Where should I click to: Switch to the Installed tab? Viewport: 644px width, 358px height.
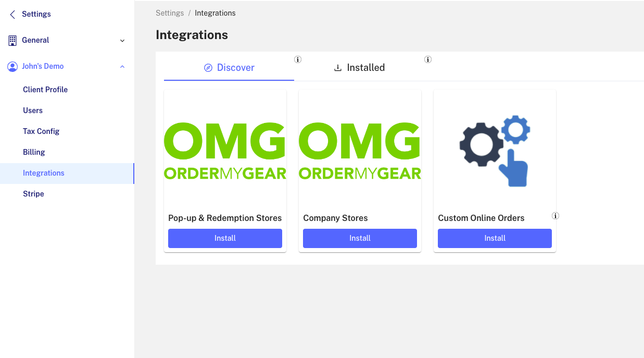click(x=359, y=68)
